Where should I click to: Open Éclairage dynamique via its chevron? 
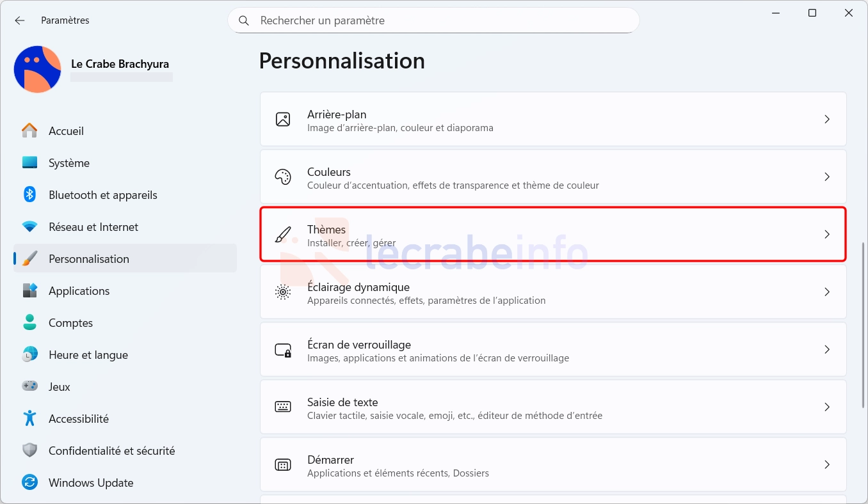[x=827, y=292]
